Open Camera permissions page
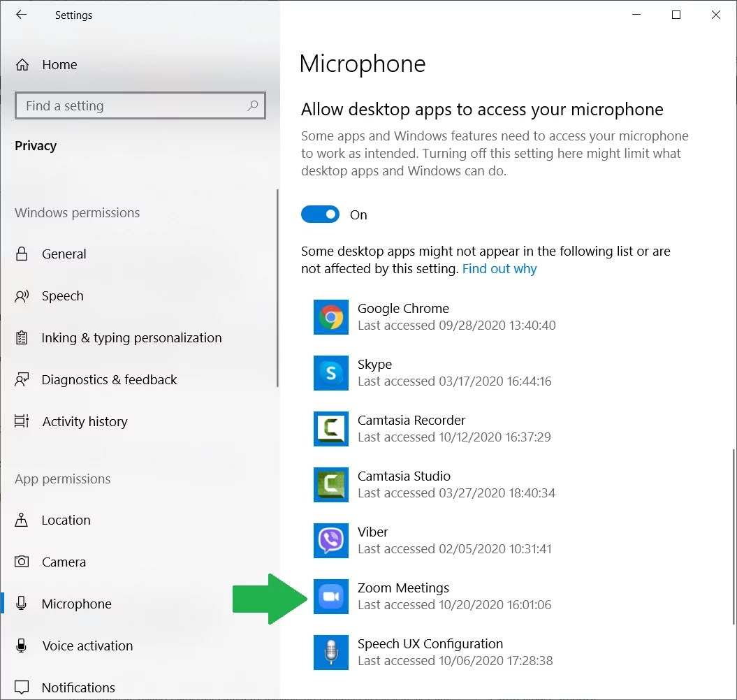The image size is (737, 700). (x=64, y=562)
